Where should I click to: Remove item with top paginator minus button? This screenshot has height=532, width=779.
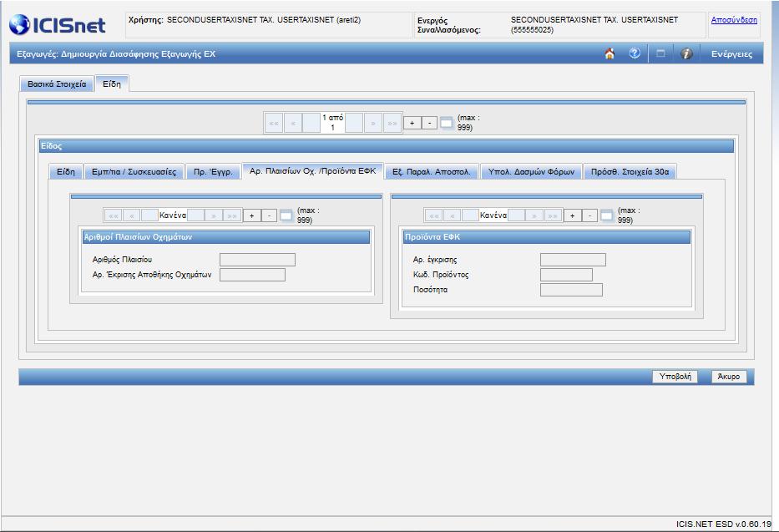[x=429, y=123]
